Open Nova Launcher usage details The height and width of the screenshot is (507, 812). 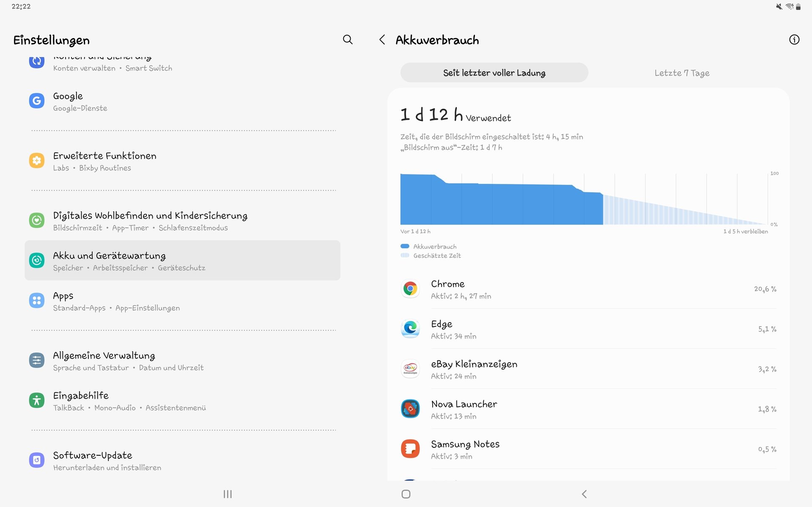point(588,409)
